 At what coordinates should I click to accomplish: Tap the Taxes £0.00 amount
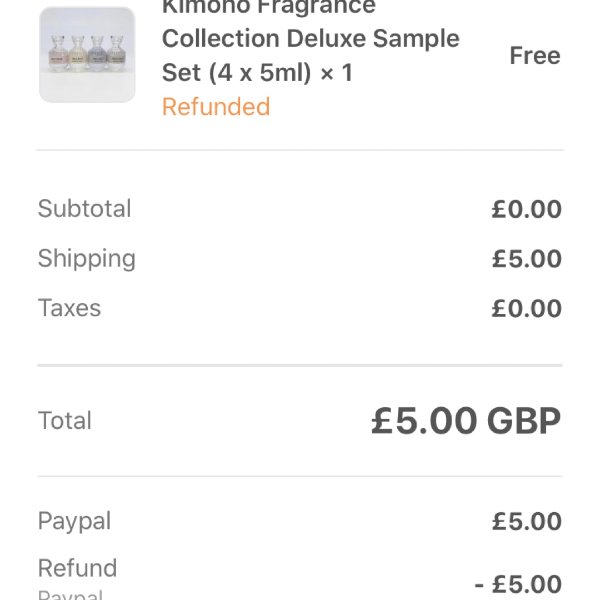(x=527, y=308)
